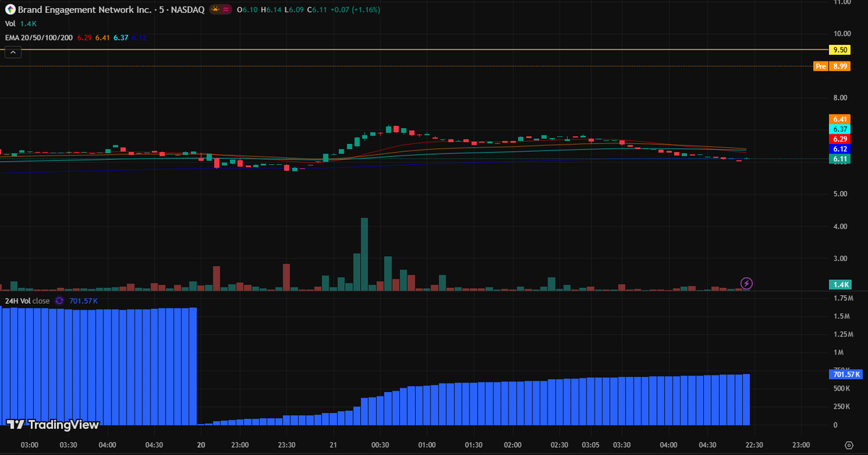Click the red 6.29 EMA price label

(x=840, y=139)
